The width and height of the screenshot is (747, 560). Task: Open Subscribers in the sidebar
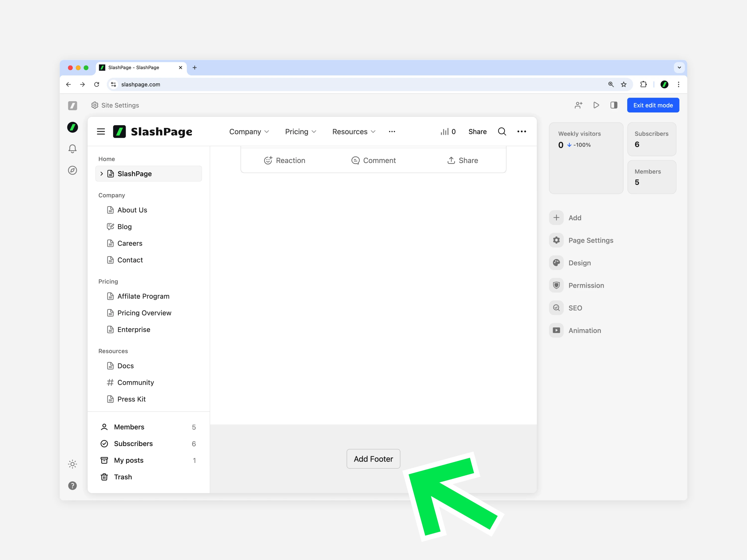[x=148, y=444]
